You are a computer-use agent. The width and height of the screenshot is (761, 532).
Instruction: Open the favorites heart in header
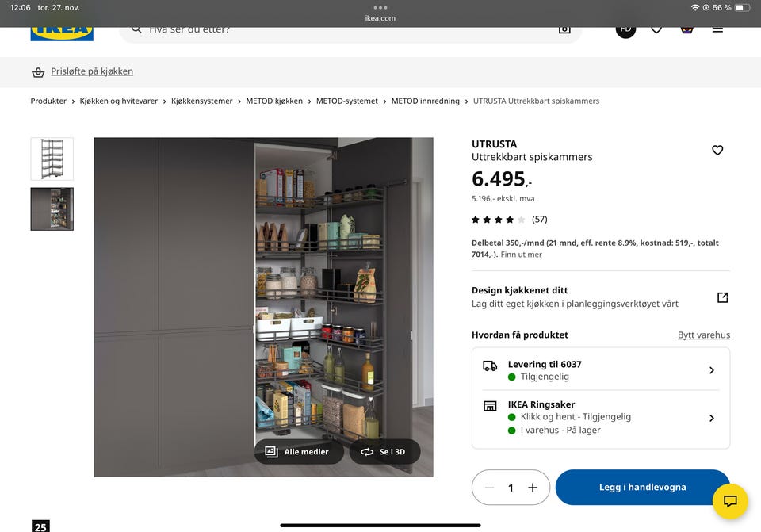(656, 30)
